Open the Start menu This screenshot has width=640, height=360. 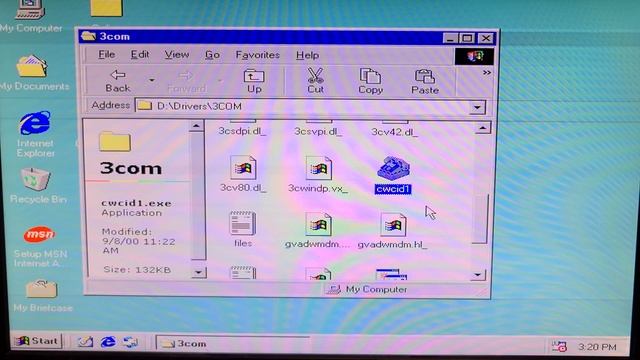pyautogui.click(x=37, y=341)
